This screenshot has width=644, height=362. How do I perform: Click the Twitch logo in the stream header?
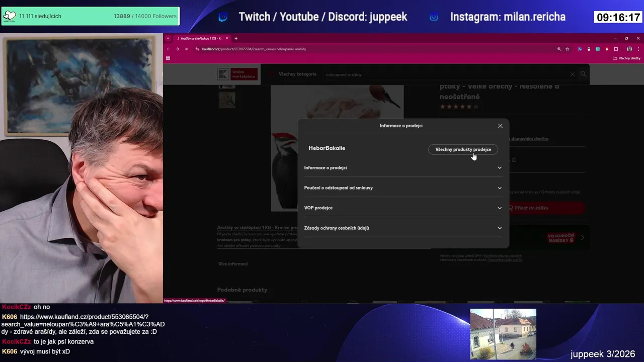223,17
